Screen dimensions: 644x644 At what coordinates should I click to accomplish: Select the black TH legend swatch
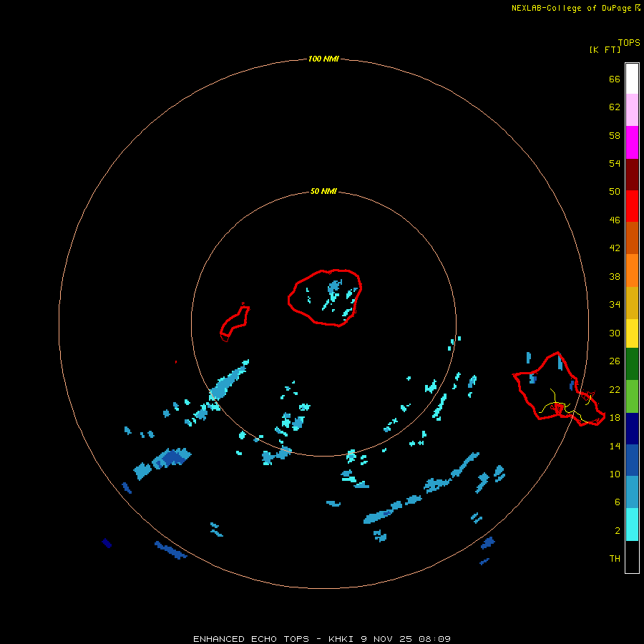(x=632, y=557)
